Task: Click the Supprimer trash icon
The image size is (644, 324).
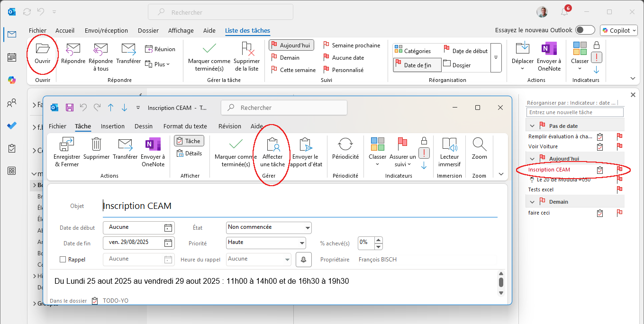Action: tap(96, 144)
